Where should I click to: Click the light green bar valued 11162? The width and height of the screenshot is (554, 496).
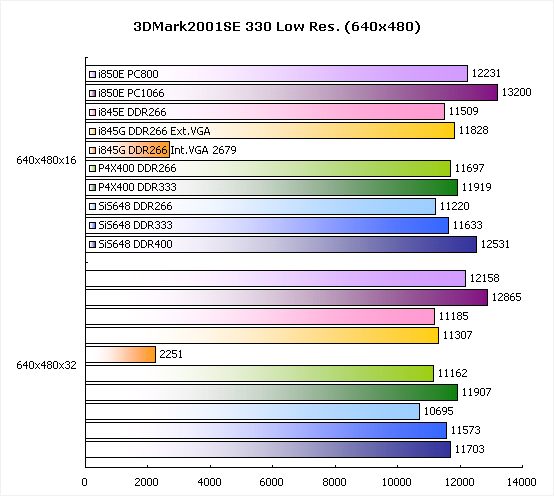pos(259,373)
